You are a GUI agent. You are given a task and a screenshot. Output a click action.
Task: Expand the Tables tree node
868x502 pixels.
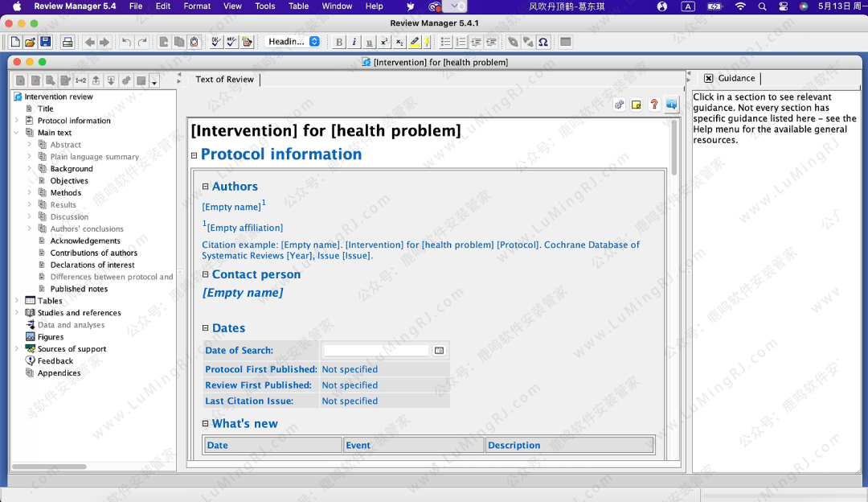[x=17, y=301]
